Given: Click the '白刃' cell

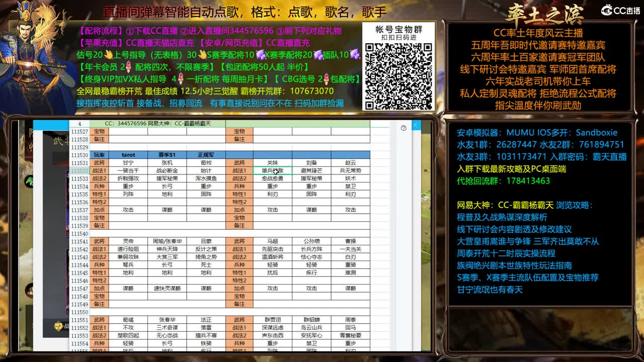Looking at the screenshot, I should 350,257.
